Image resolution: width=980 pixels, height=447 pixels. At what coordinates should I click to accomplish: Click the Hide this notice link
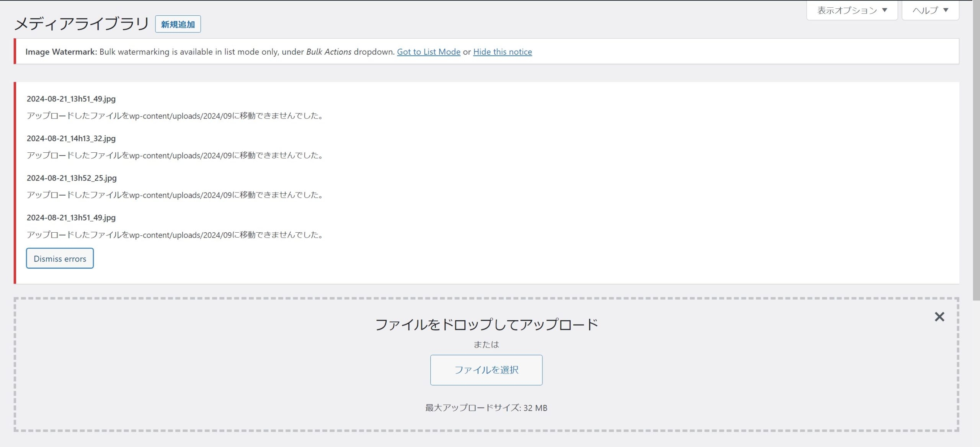point(502,52)
